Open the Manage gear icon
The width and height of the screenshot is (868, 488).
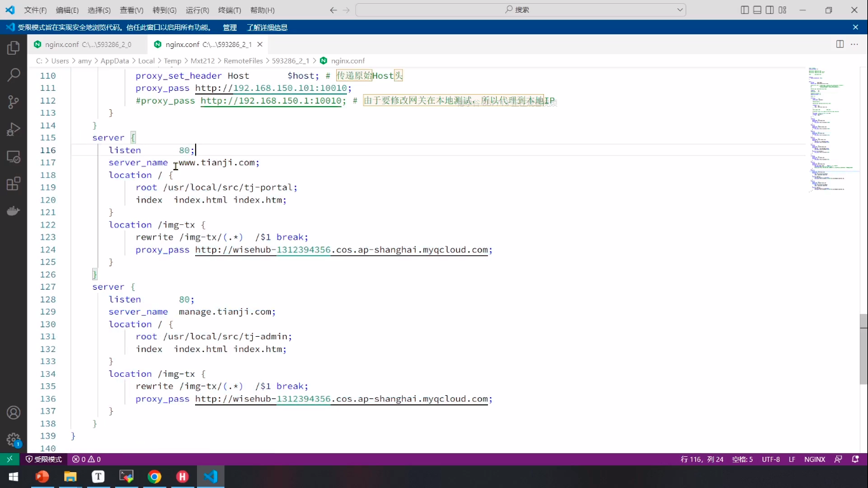13,439
